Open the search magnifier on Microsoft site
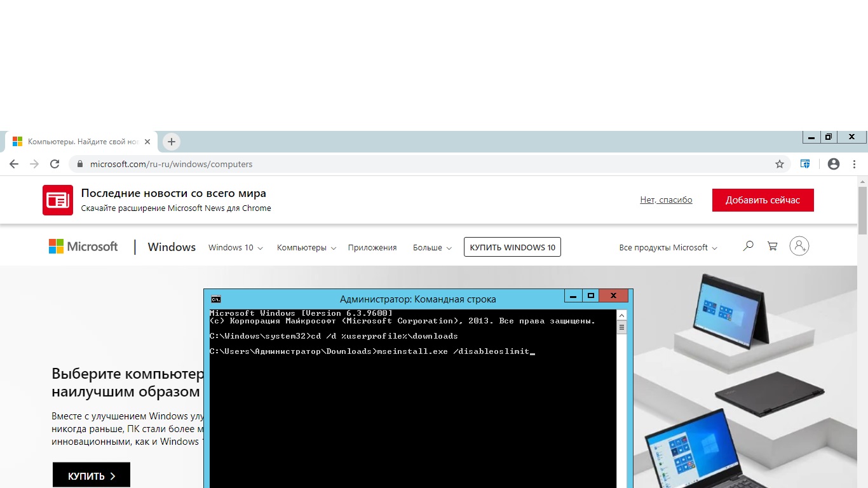The image size is (868, 488). click(x=748, y=246)
